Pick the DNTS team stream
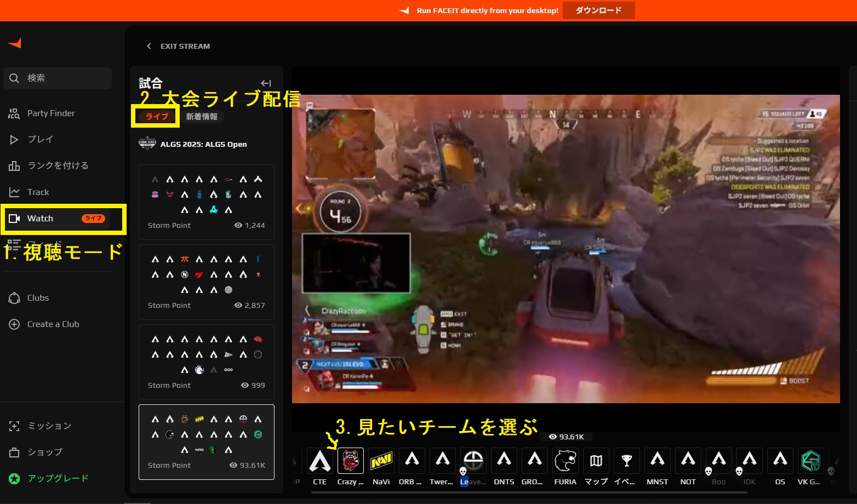 (x=504, y=467)
